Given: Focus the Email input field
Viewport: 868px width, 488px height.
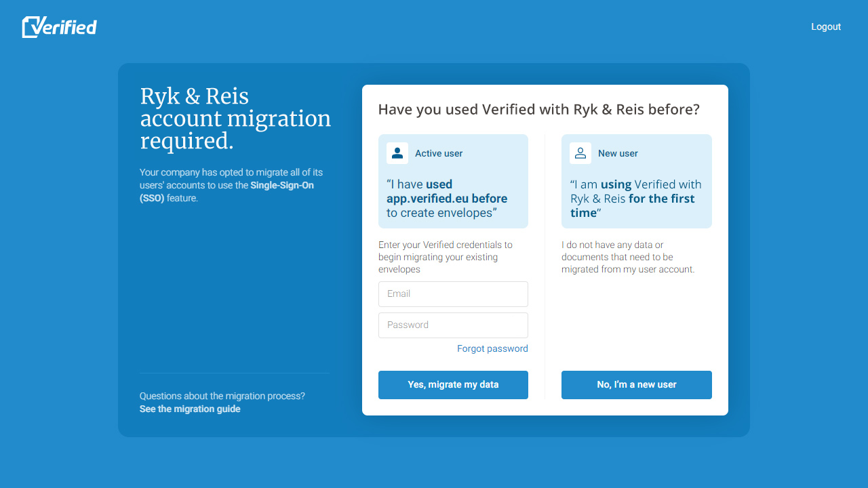Looking at the screenshot, I should 453,294.
